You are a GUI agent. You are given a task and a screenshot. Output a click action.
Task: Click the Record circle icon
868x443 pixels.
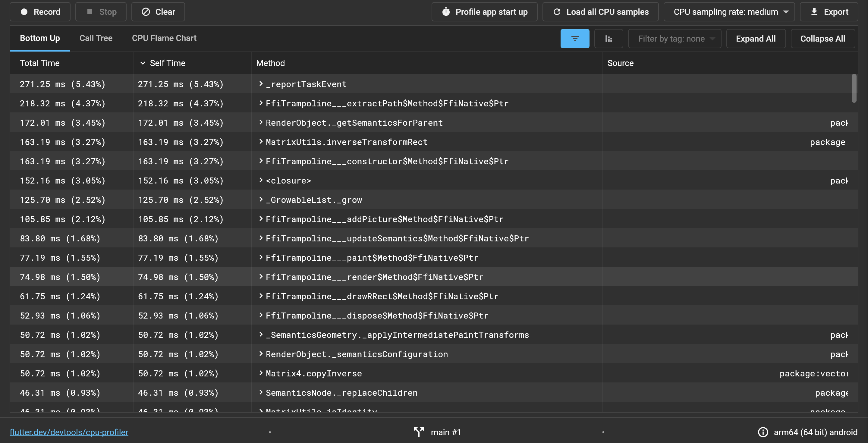[x=24, y=12]
